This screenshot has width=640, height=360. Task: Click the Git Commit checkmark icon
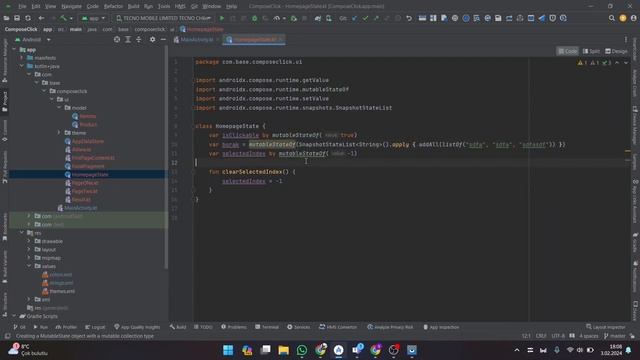365,18
